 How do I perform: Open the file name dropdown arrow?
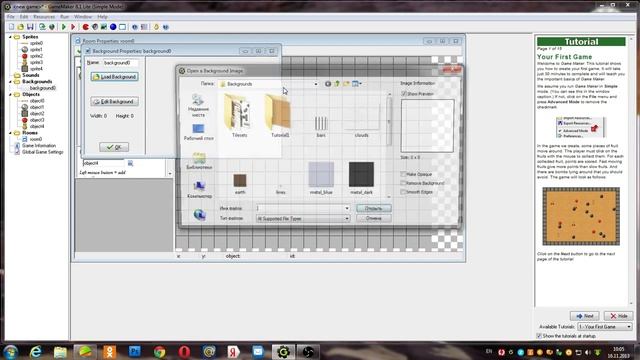tap(347, 208)
